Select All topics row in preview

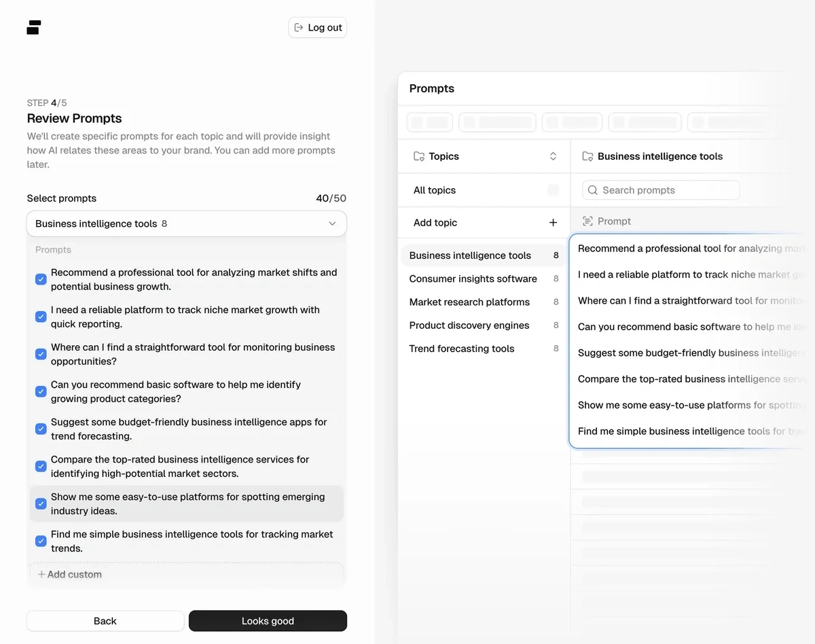pyautogui.click(x=484, y=190)
